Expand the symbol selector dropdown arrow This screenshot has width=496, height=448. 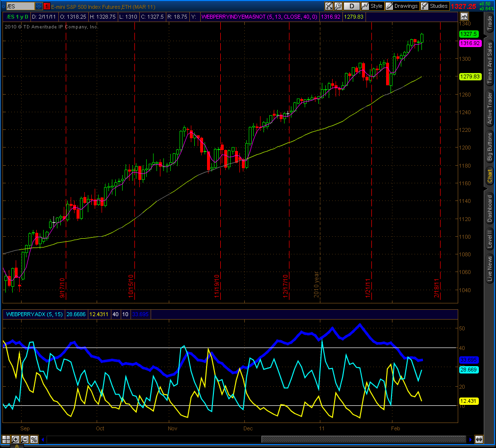pos(39,6)
